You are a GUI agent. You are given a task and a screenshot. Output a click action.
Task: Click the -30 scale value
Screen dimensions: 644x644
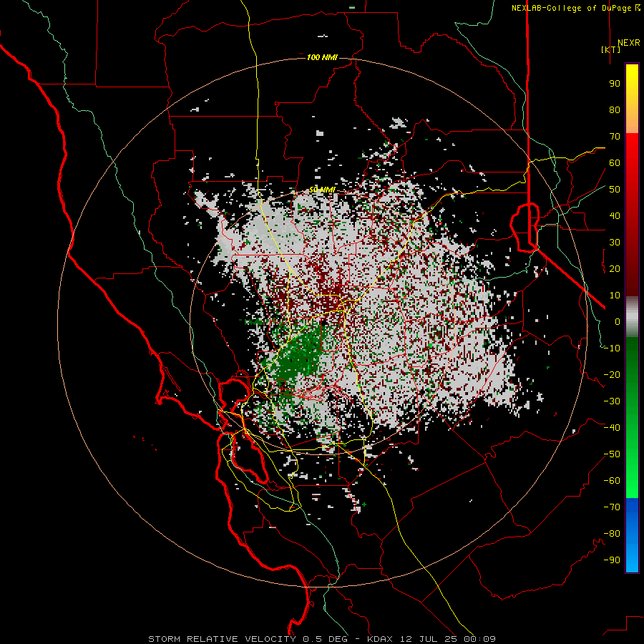pos(612,401)
